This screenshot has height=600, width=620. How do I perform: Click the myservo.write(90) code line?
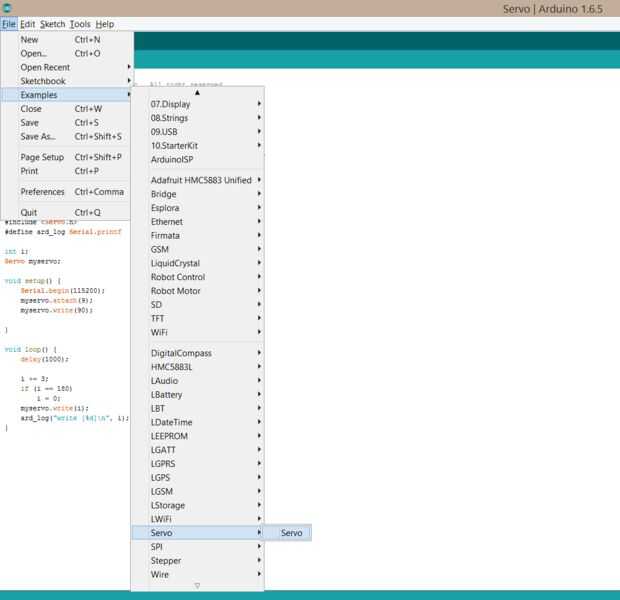tap(57, 310)
